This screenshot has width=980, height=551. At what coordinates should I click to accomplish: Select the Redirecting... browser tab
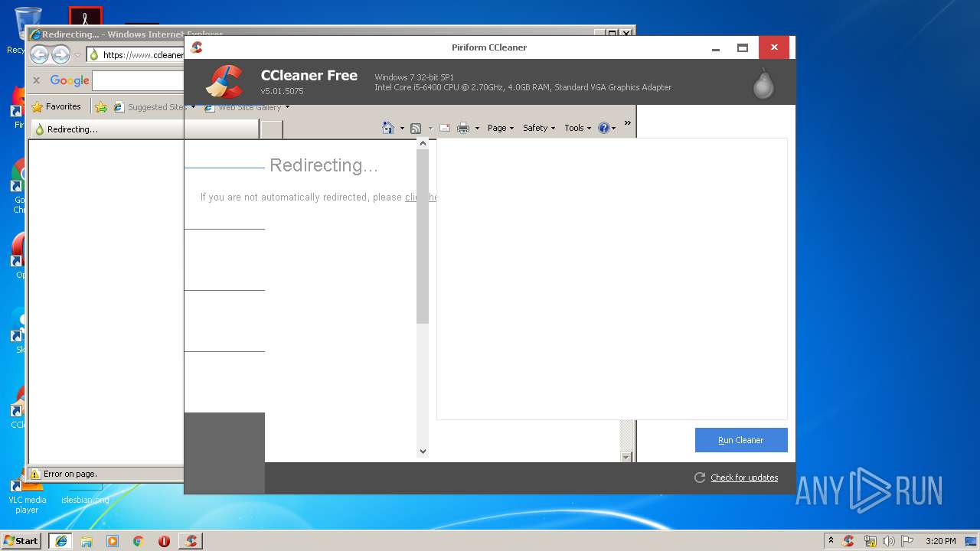coord(144,129)
